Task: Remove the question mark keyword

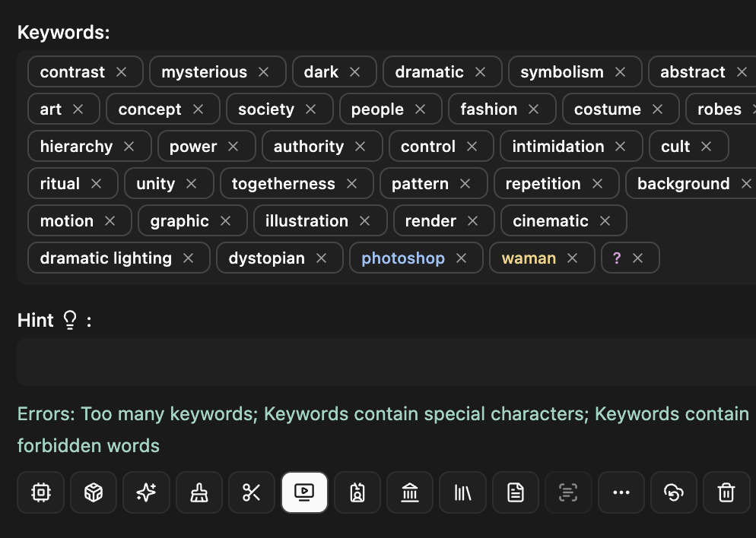Action: point(638,258)
